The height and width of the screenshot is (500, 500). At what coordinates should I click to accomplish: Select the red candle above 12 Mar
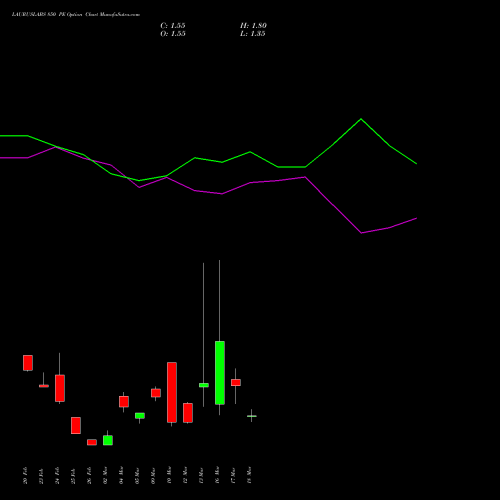[188, 413]
